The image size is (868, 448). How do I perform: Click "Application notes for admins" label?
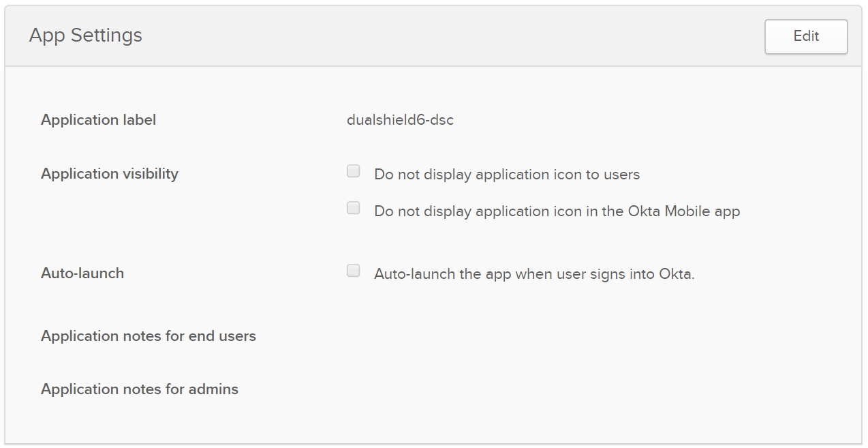[140, 389]
